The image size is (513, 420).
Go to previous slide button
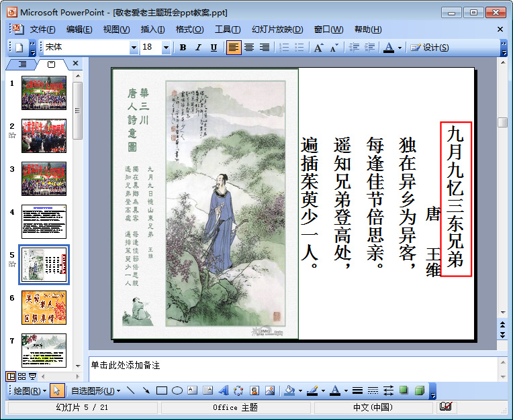tap(502, 325)
